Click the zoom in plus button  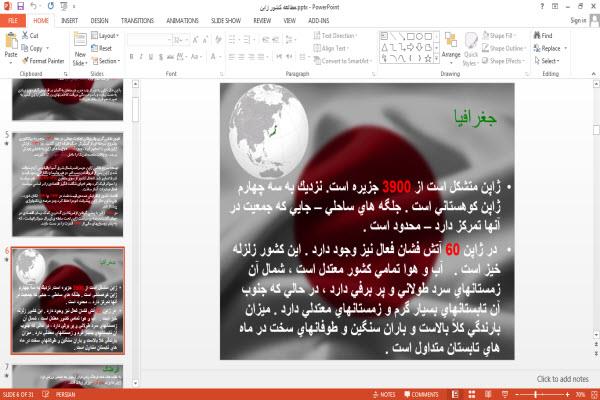coord(567,394)
